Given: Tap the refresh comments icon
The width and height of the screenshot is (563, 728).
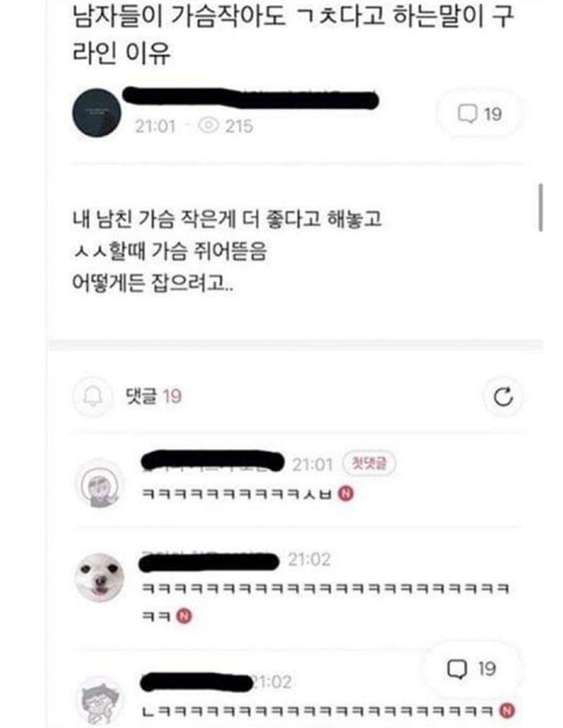Looking at the screenshot, I should click(503, 396).
